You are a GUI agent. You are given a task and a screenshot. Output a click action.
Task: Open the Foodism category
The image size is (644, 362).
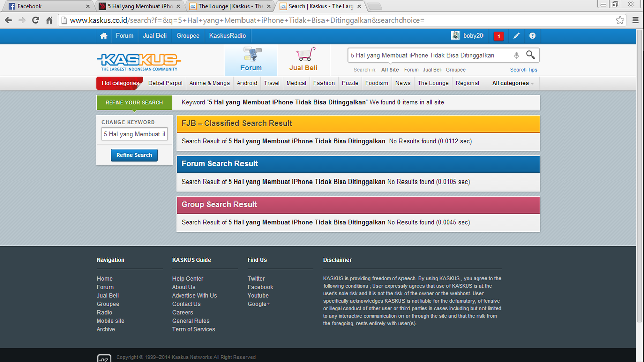377,83
